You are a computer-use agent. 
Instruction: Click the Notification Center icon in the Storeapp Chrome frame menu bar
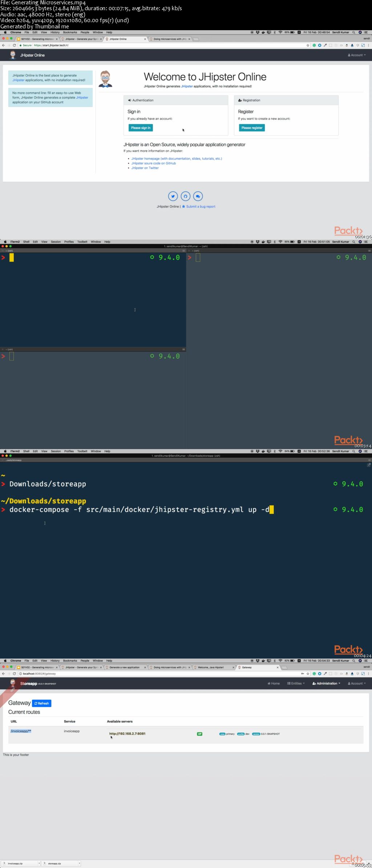coord(366,661)
